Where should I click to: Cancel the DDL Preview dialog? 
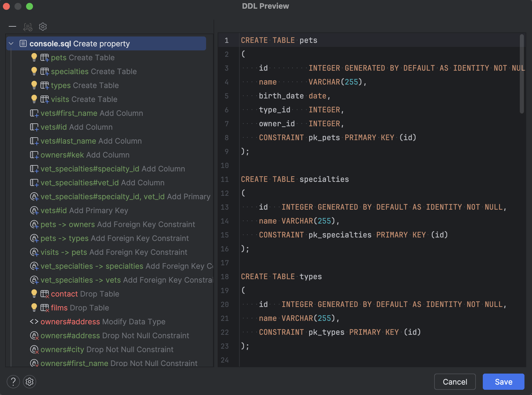pos(455,382)
